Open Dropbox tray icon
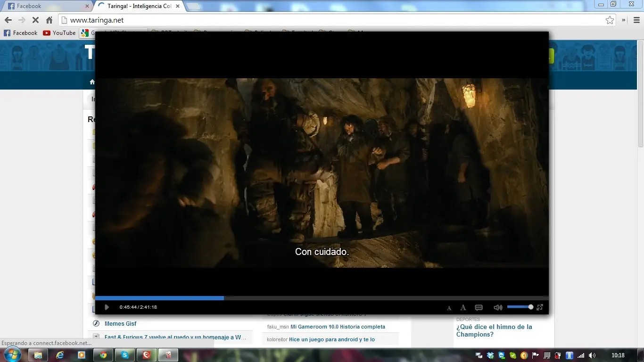This screenshot has width=644, height=362. pyautogui.click(x=490, y=355)
